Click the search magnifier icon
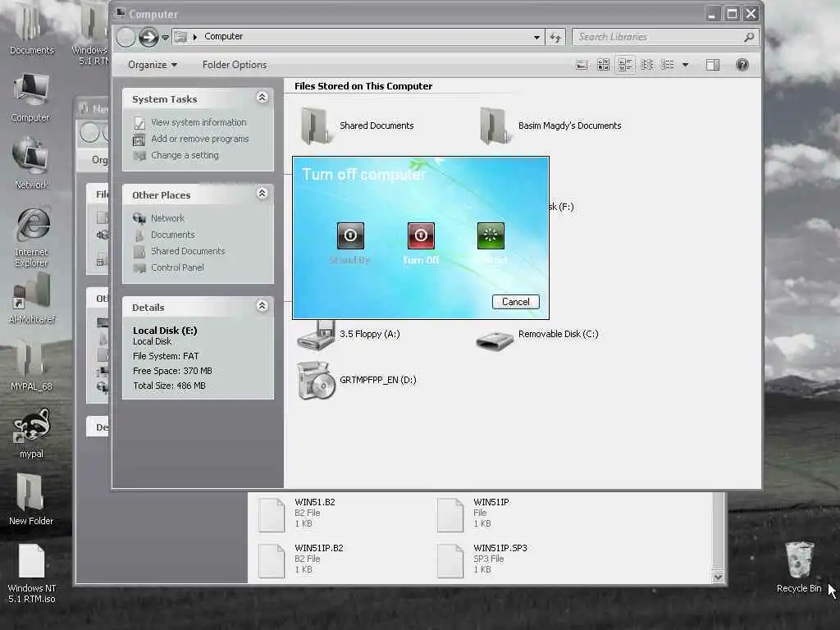Image resolution: width=840 pixels, height=630 pixels. tap(749, 37)
